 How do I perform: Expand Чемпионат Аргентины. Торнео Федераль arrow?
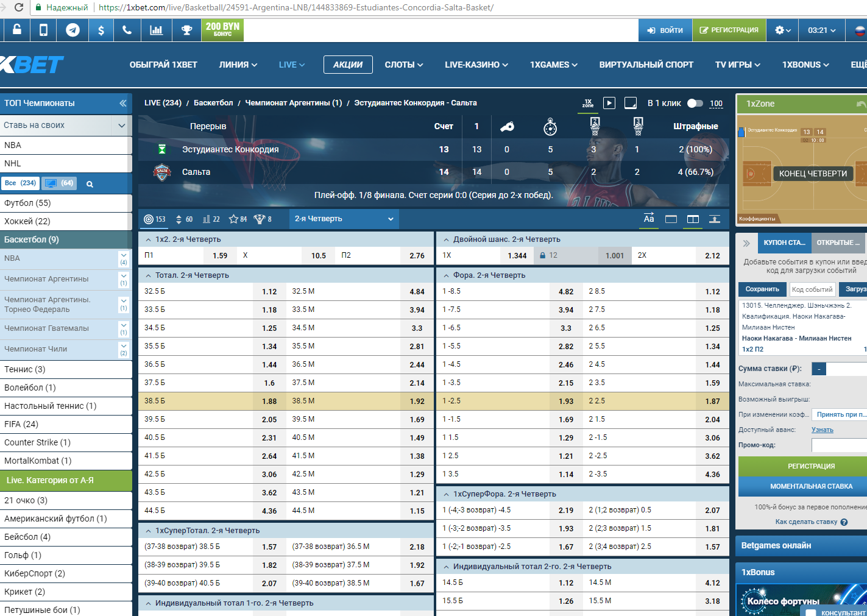(124, 304)
